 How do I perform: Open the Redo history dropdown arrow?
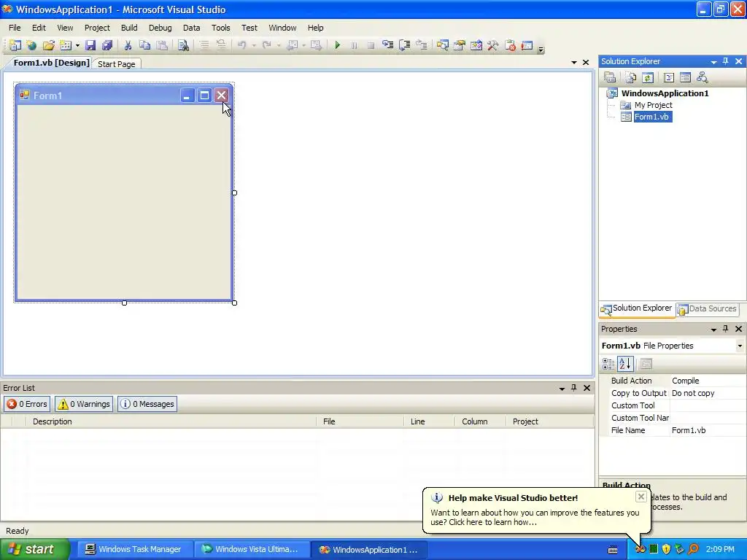(278, 46)
